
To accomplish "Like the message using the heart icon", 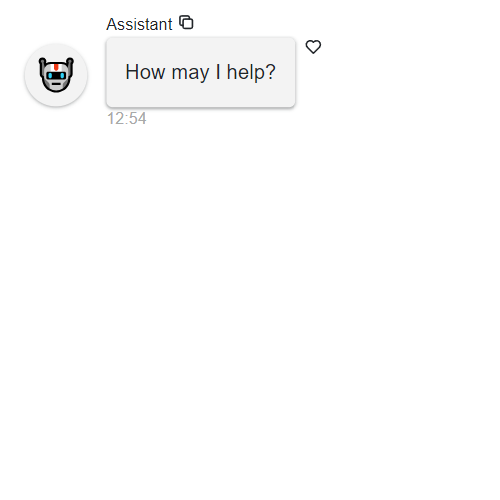I will point(313,47).
